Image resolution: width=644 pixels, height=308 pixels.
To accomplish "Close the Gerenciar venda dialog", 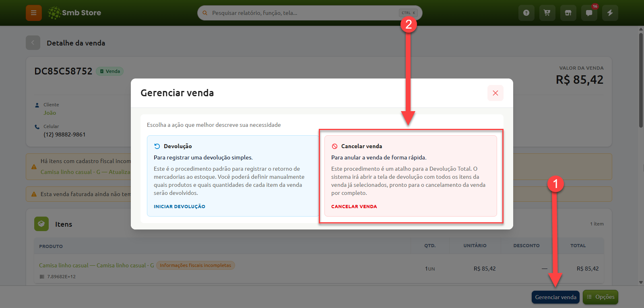I will [495, 93].
